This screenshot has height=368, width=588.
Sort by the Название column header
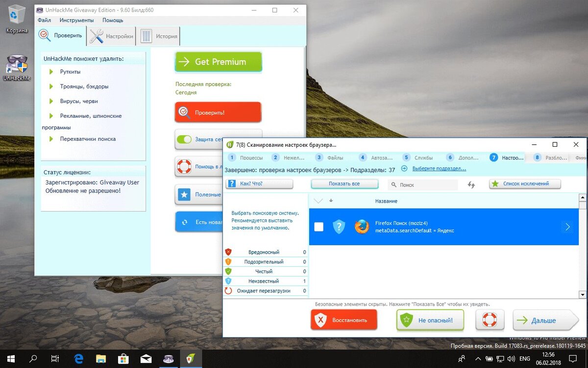[386, 201]
